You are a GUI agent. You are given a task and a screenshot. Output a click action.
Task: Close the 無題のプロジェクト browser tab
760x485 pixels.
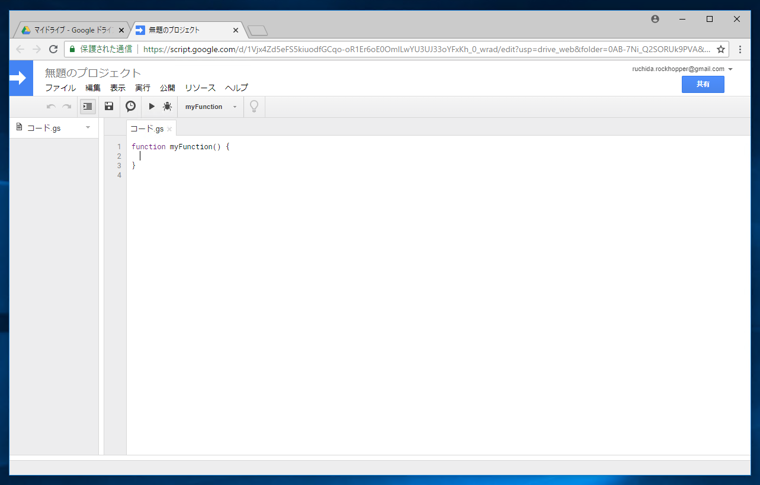236,30
